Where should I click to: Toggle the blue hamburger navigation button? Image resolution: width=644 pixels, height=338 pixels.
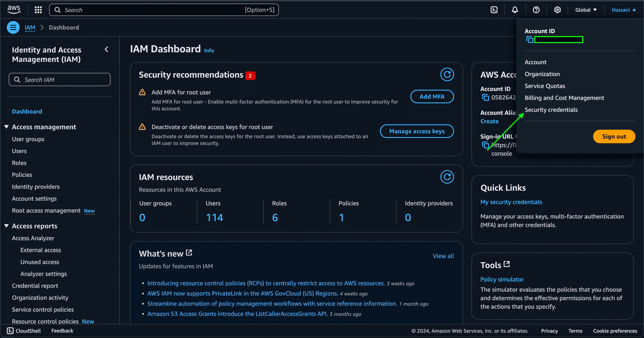coord(13,27)
